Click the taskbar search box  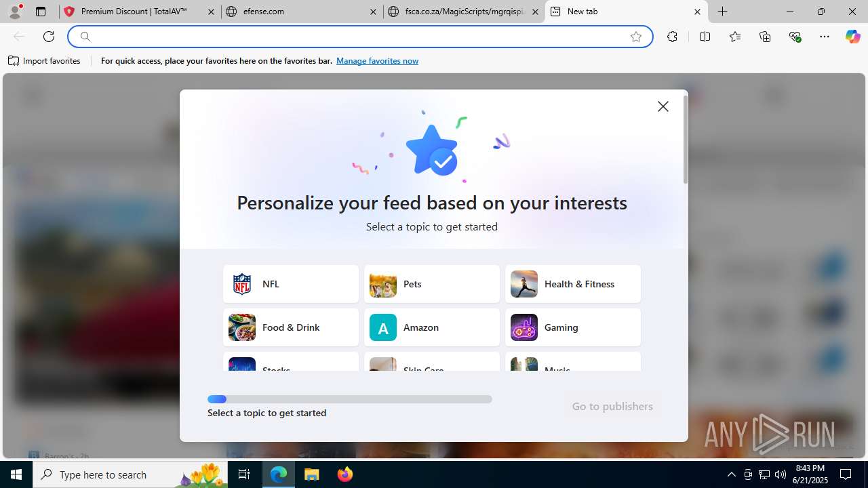(130, 474)
